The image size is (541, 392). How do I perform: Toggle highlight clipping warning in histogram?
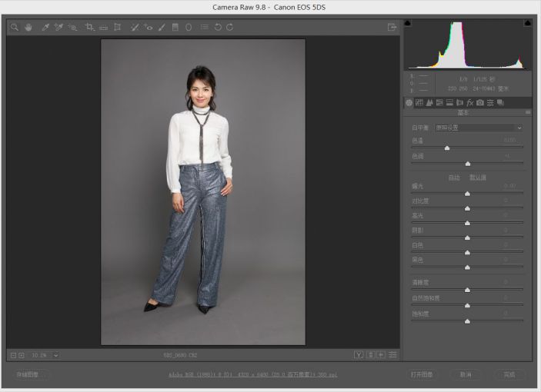[x=526, y=23]
